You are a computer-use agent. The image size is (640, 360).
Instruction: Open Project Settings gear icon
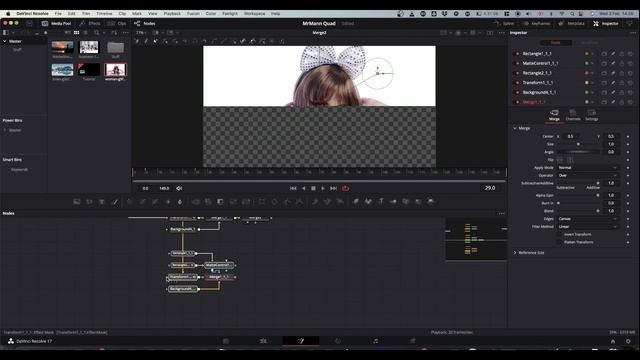pyautogui.click(x=628, y=341)
